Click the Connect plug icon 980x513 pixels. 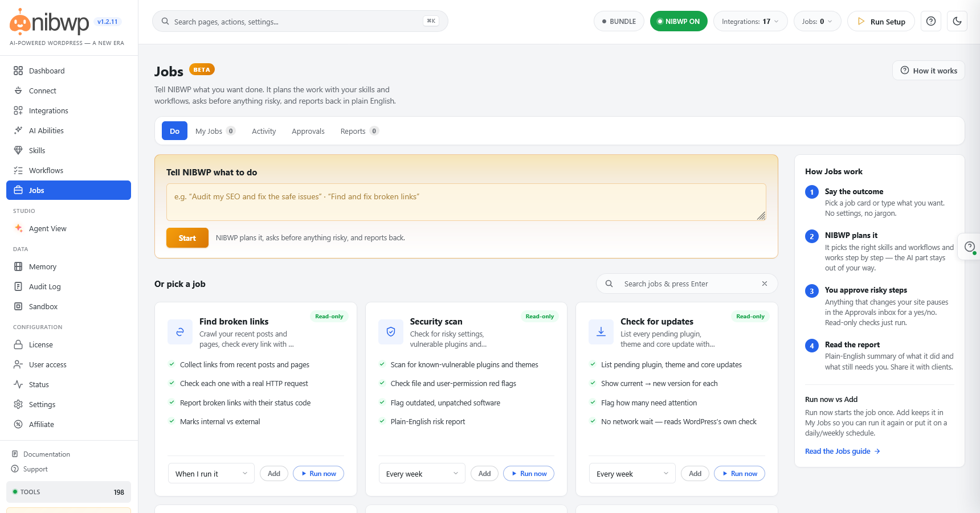(x=18, y=91)
